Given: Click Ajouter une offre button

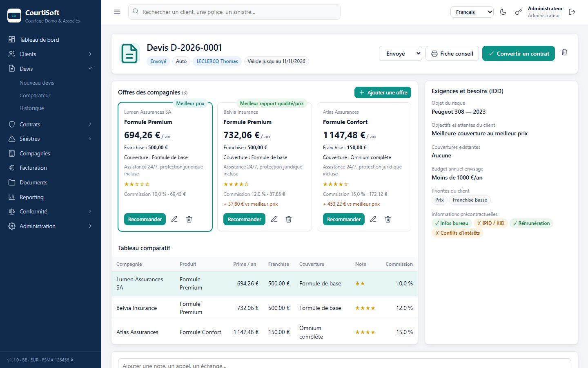Looking at the screenshot, I should (x=383, y=92).
